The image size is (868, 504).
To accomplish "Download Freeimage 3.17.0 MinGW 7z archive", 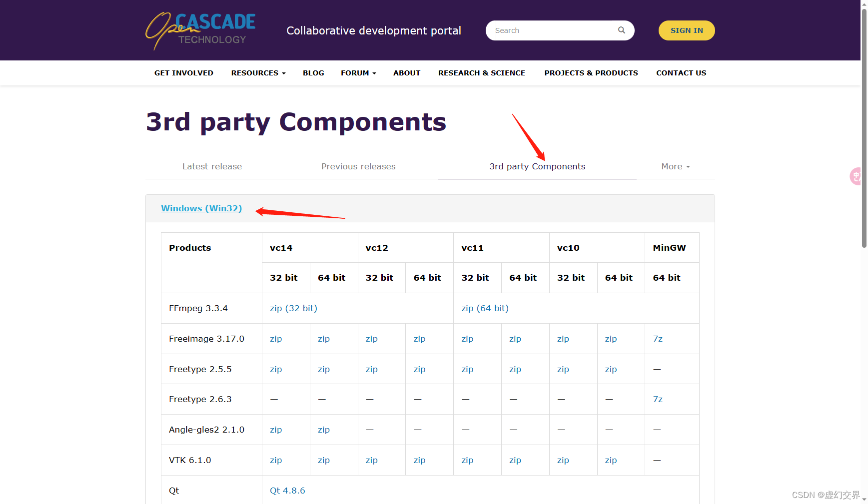I will pyautogui.click(x=658, y=339).
